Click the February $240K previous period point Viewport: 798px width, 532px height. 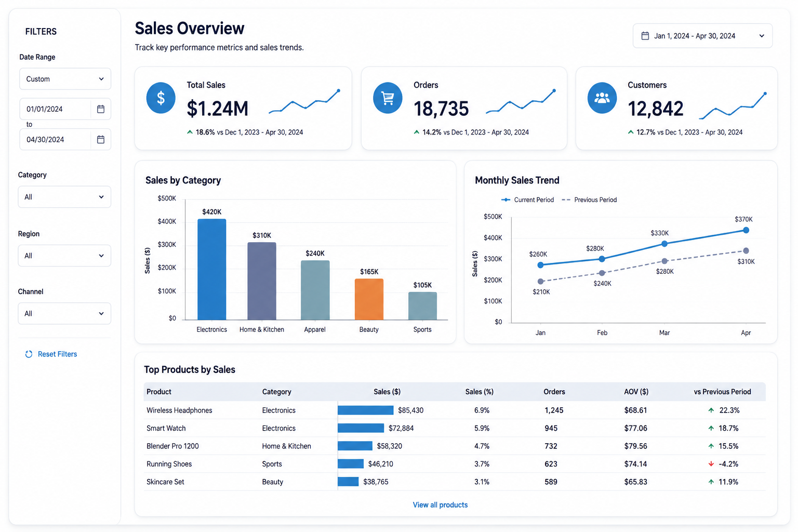point(602,273)
